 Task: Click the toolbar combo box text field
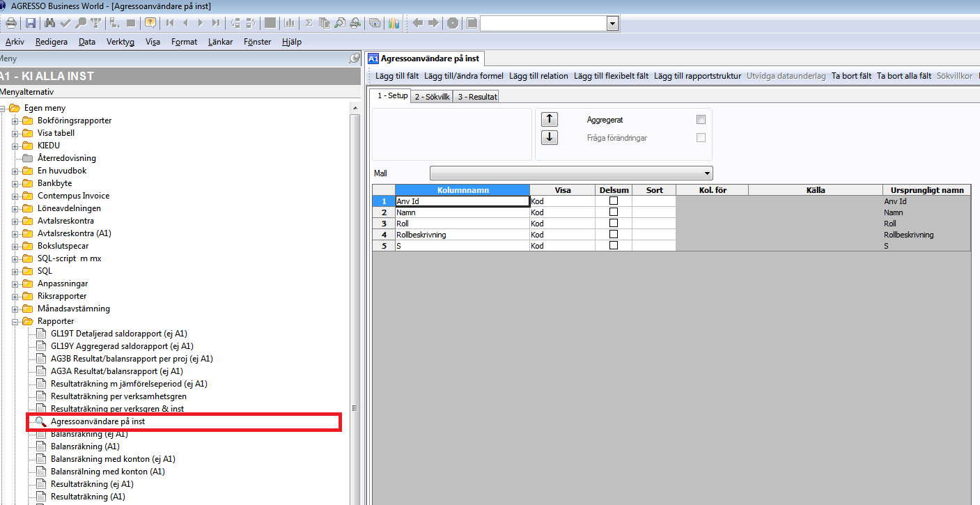pos(543,24)
